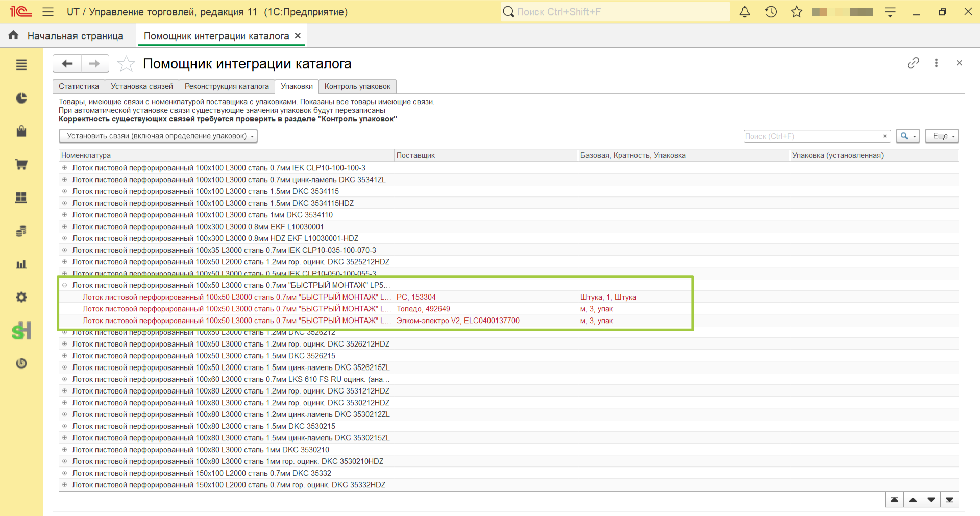Open favorites star in top bar
The height and width of the screenshot is (516, 980).
797,12
